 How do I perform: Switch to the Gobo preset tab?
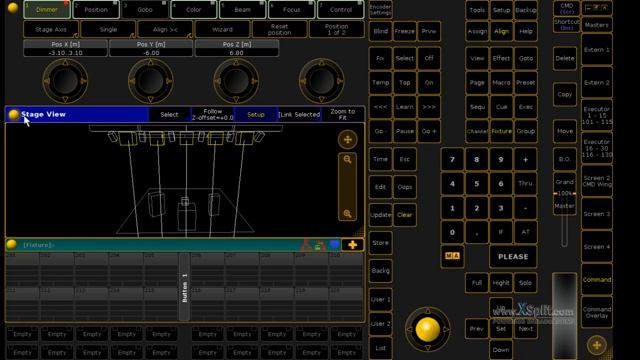pos(145,10)
